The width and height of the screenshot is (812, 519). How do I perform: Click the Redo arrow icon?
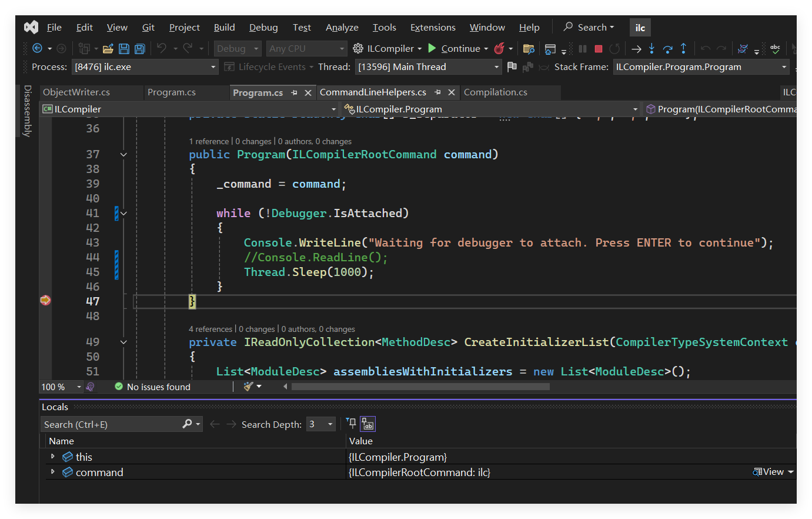[188, 48]
